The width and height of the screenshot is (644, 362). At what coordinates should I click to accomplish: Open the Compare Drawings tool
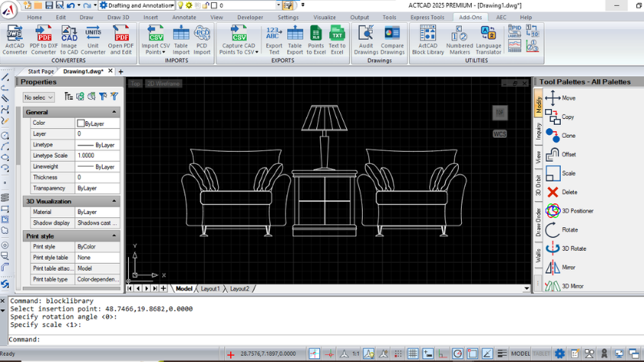coord(392,40)
